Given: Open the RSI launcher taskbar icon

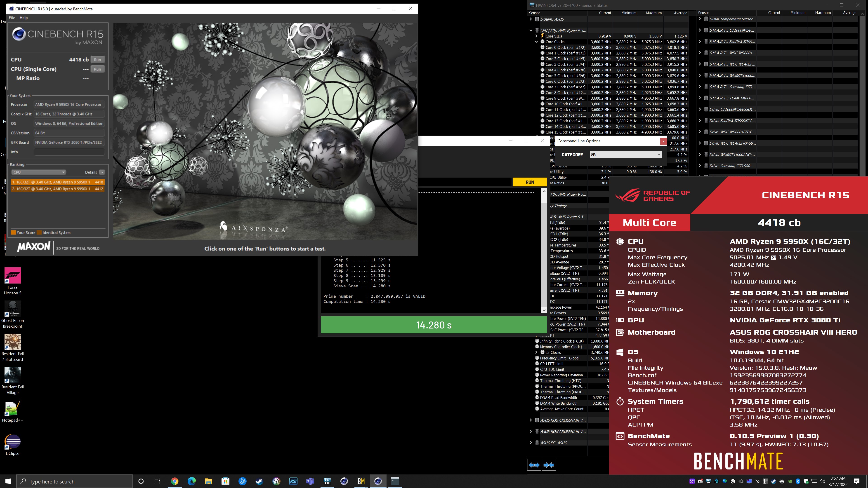Looking at the screenshot, I should click(x=293, y=481).
